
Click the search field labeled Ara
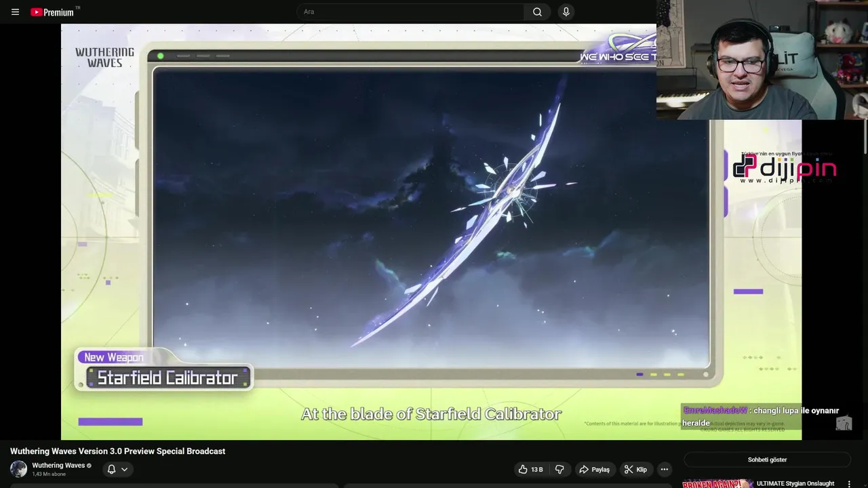click(x=410, y=12)
